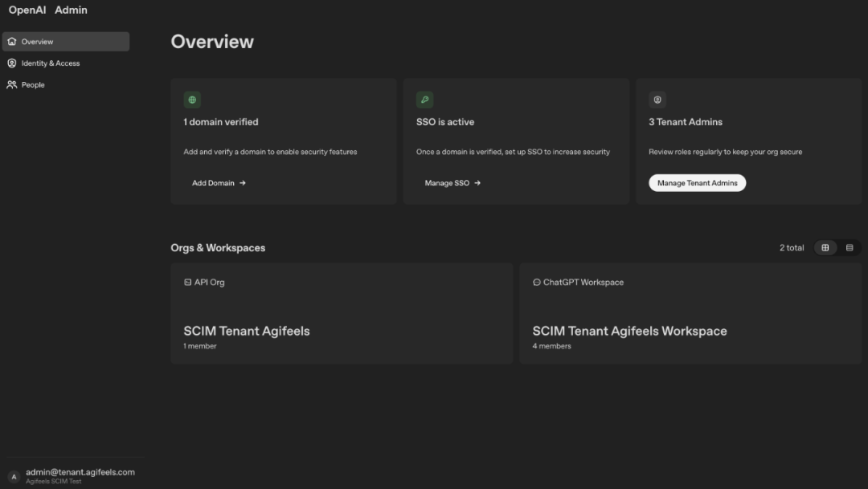Viewport: 868px width, 489px height.
Task: Click the people icon in the sidebar
Action: click(11, 84)
